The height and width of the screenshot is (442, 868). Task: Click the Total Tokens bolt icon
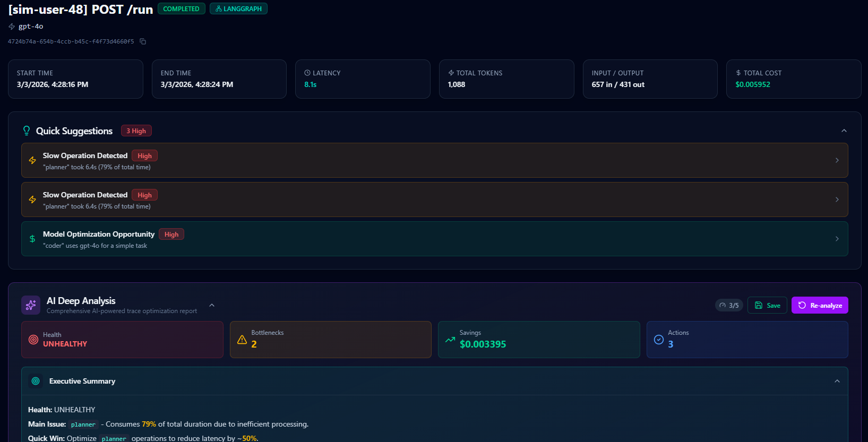click(451, 73)
